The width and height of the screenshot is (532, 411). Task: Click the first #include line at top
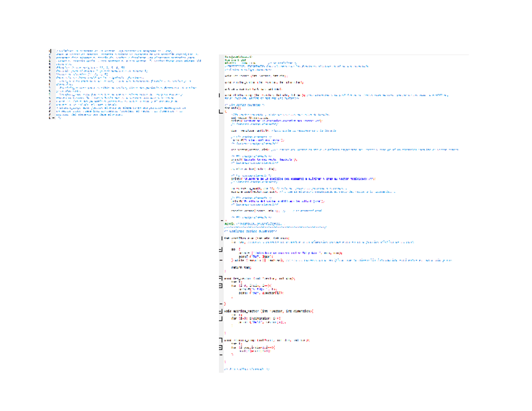point(238,56)
